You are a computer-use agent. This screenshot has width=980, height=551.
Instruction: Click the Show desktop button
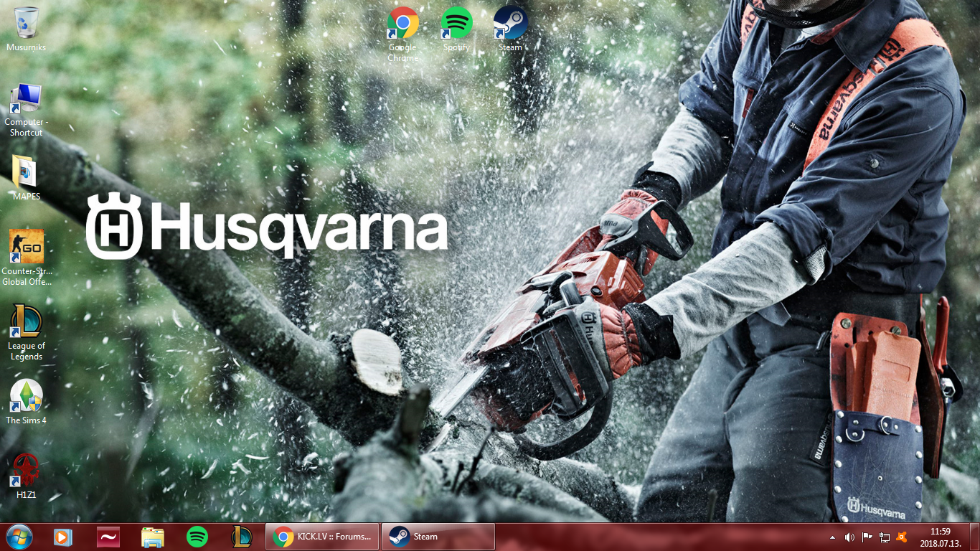point(974,537)
